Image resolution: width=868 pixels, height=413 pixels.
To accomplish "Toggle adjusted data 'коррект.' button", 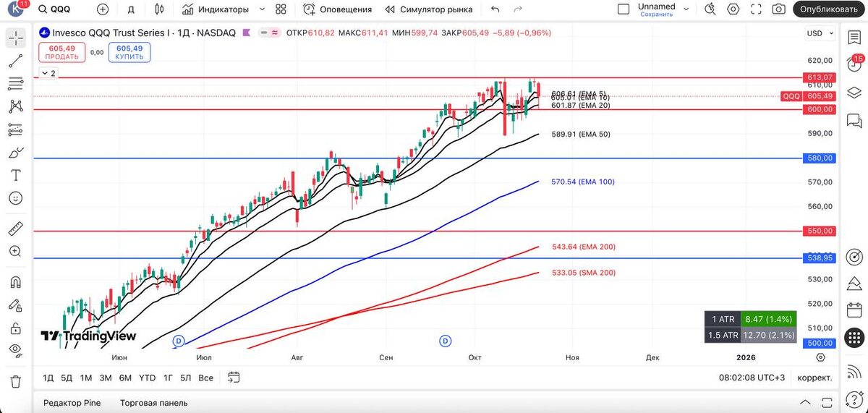I will point(814,378).
